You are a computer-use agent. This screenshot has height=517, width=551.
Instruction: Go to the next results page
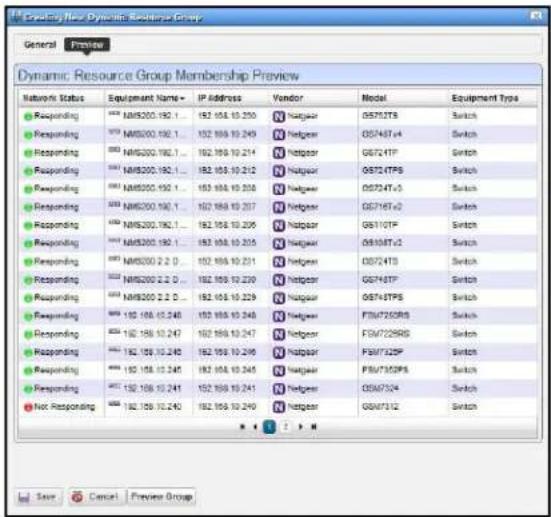[x=301, y=427]
